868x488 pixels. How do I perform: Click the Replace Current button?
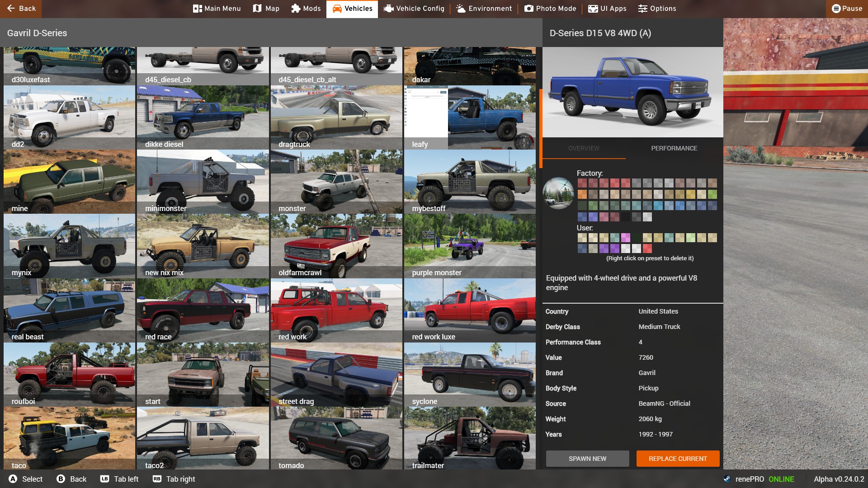678,459
